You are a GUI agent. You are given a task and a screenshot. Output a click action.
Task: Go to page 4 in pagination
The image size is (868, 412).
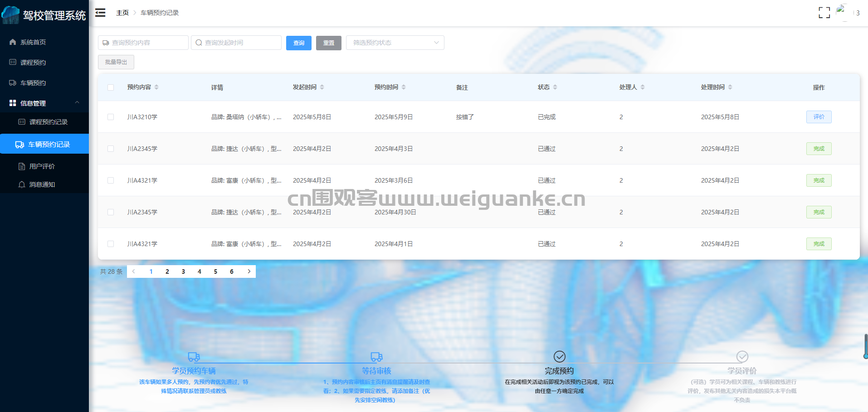[200, 271]
